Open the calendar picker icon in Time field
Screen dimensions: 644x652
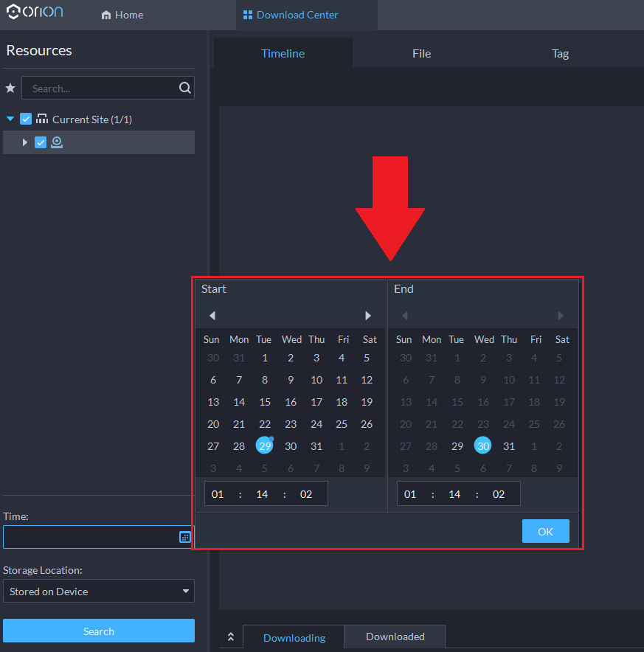tap(185, 537)
